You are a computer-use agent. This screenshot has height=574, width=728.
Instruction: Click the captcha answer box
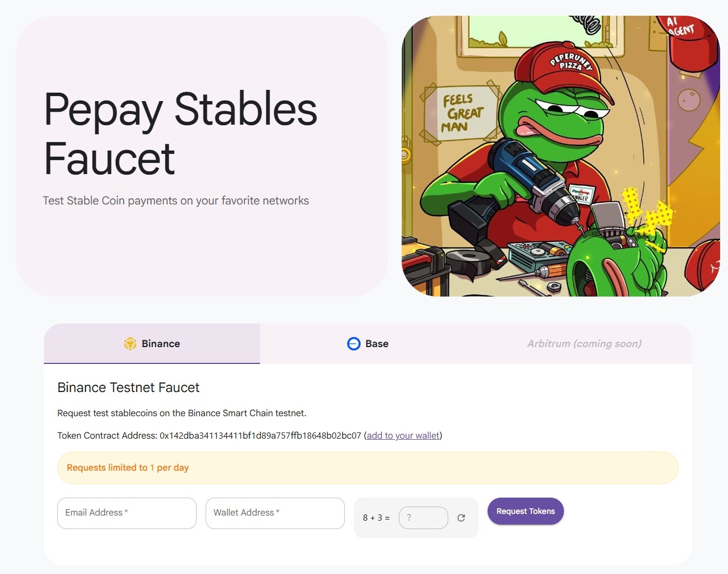tap(423, 518)
